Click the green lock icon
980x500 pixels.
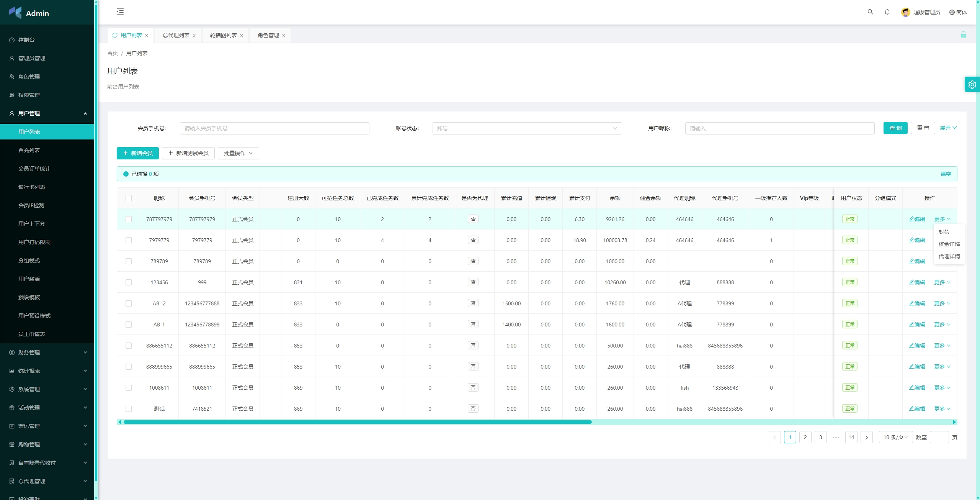click(963, 35)
